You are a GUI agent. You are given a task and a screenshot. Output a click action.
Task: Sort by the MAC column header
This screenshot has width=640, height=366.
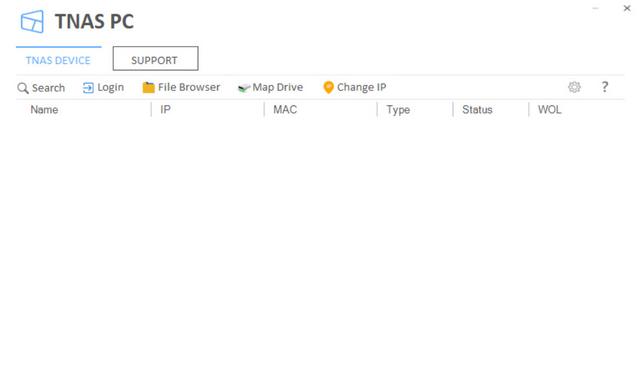[x=285, y=110]
